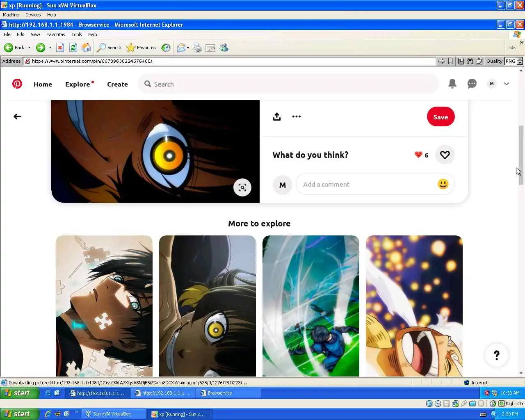Open the Explore page
This screenshot has height=420, width=525.
[x=78, y=84]
